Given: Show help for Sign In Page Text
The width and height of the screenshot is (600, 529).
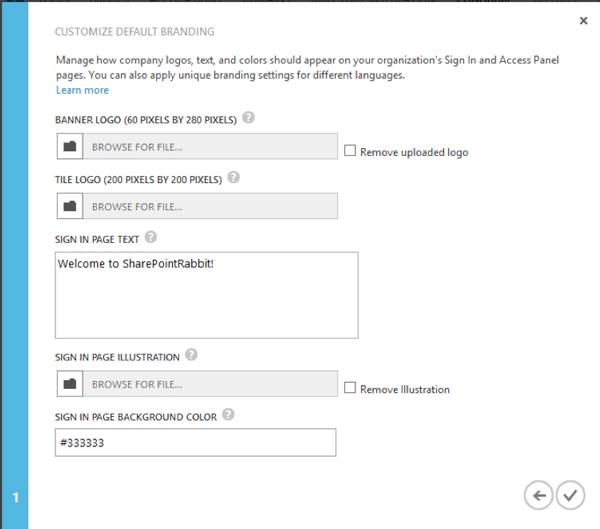Looking at the screenshot, I should [x=151, y=237].
